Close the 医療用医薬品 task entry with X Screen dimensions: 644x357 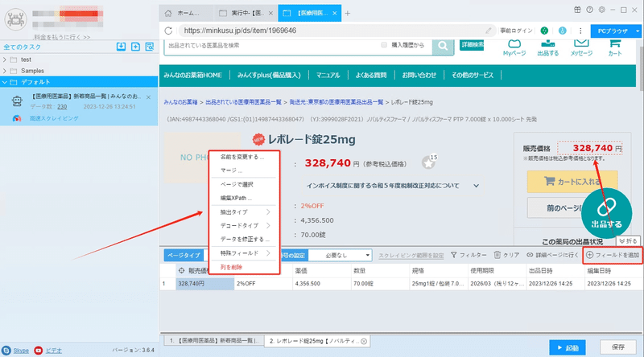[148, 97]
